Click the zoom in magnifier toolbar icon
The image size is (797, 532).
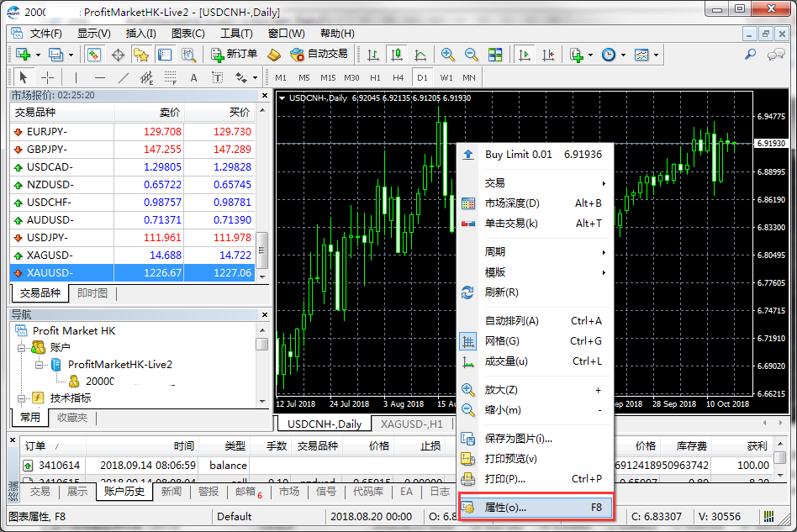click(448, 54)
